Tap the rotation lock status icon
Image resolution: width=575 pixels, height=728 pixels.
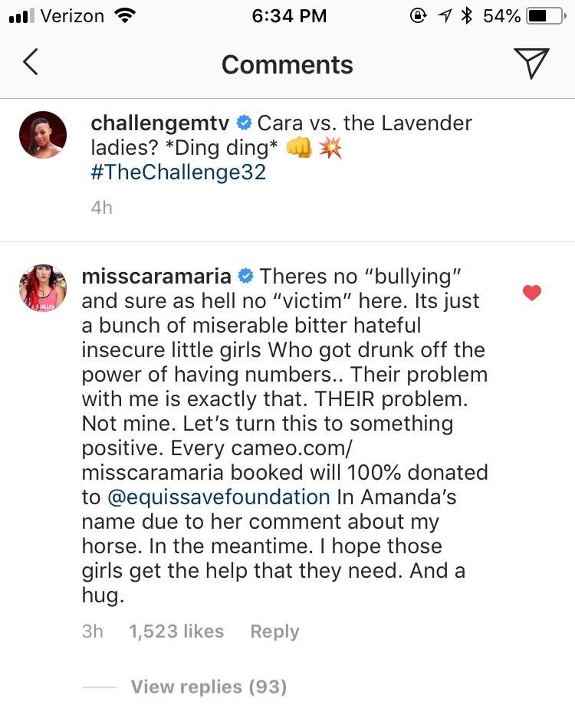[419, 15]
